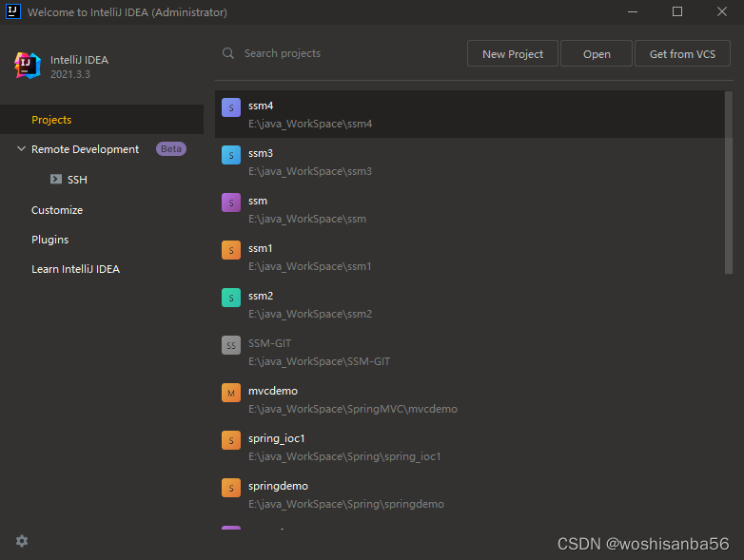Click the SSH terminal icon in sidebar

(56, 179)
